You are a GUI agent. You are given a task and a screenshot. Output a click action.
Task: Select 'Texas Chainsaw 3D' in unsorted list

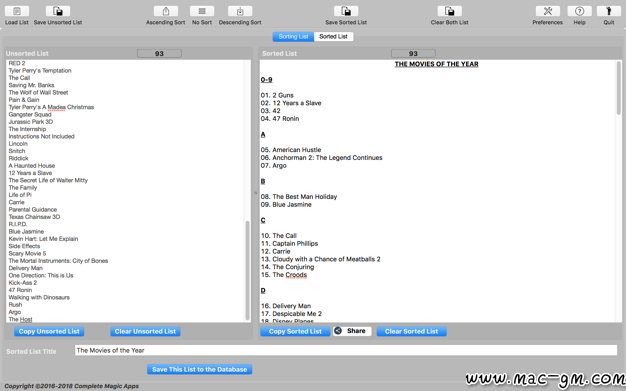coord(34,217)
